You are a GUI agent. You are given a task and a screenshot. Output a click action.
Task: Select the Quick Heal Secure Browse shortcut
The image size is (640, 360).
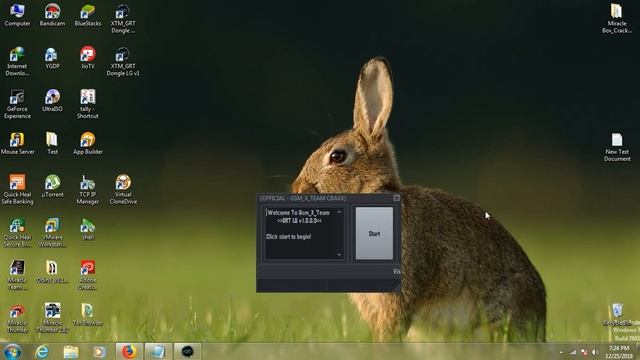click(17, 233)
